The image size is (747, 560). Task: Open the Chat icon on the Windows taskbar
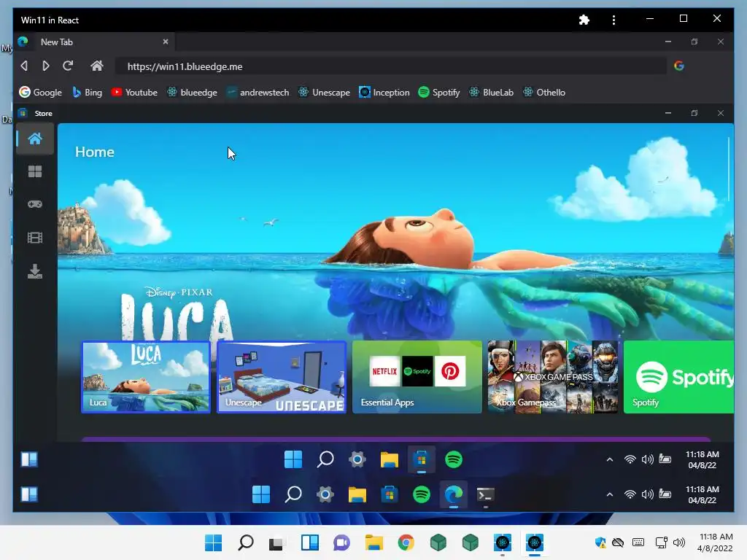[x=341, y=542]
